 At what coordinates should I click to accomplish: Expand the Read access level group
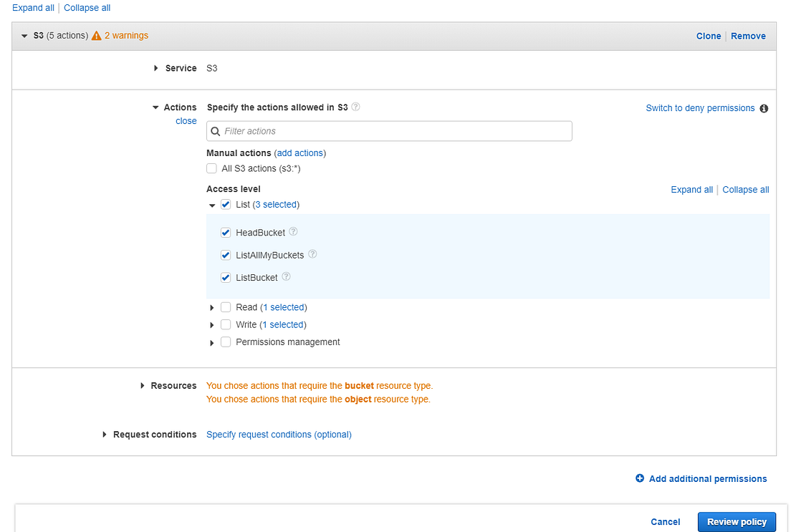pos(212,308)
